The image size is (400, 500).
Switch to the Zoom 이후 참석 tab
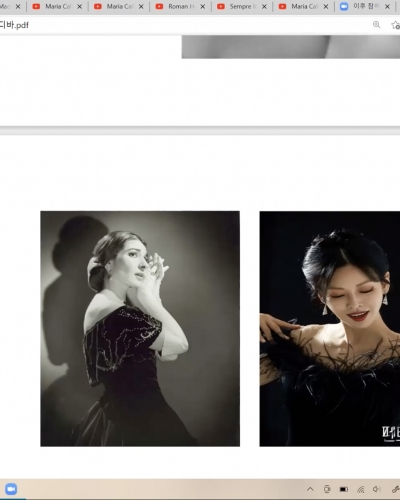tap(360, 6)
